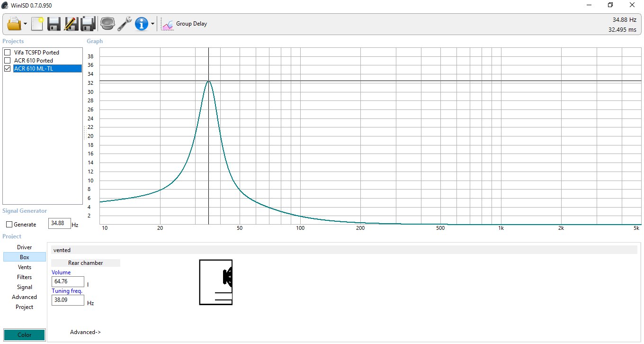Click the Tuning freq. input field
This screenshot has width=644, height=344.
(68, 300)
